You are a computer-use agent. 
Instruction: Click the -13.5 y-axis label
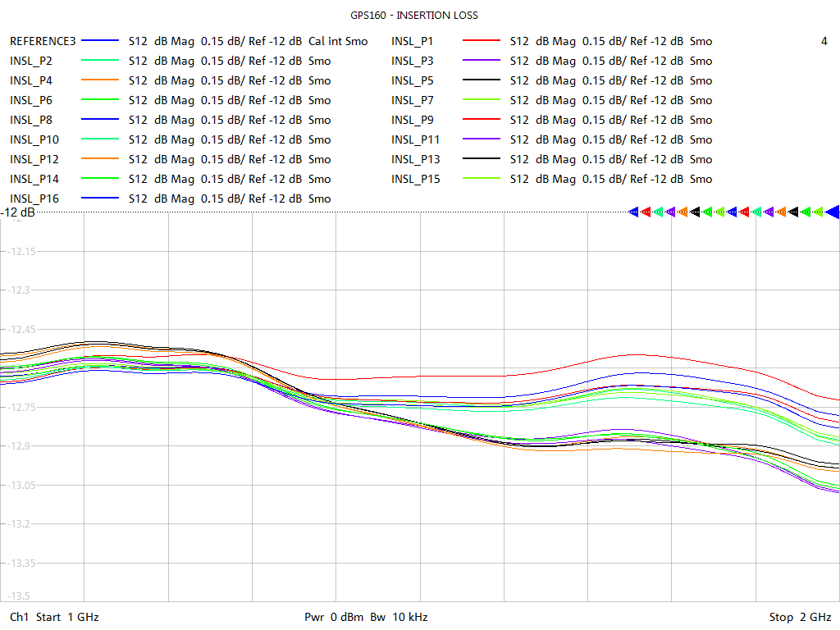(18, 596)
